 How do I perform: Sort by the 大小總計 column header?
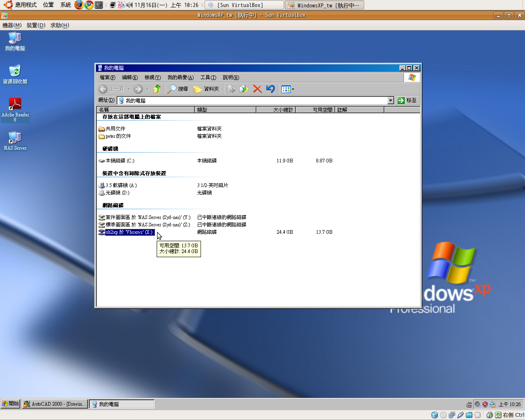276,110
